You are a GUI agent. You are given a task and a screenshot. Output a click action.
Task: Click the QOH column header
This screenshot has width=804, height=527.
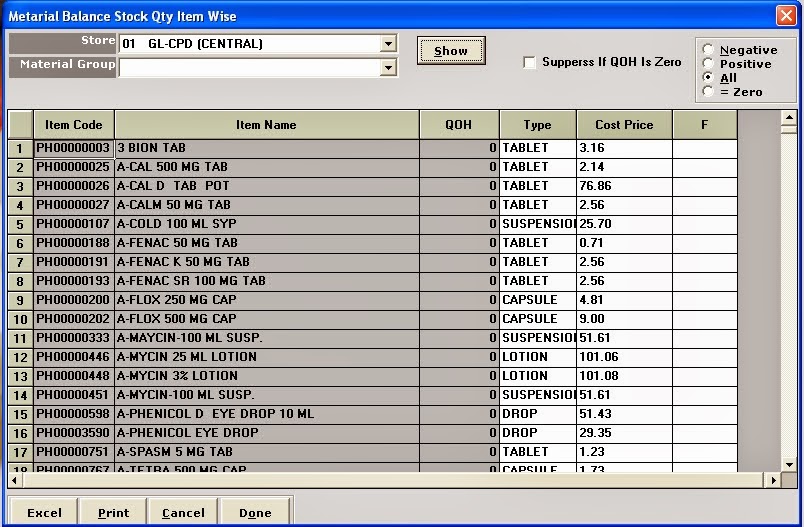(x=459, y=125)
